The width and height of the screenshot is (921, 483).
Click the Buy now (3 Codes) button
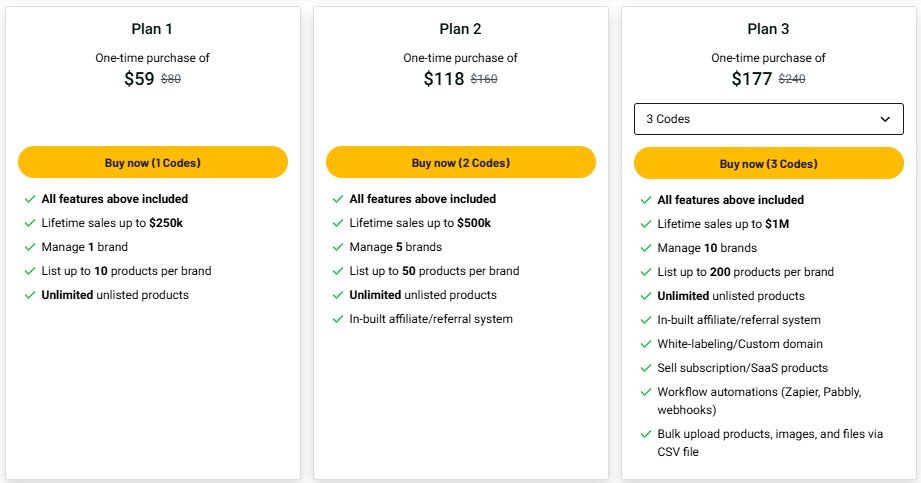pyautogui.click(x=768, y=163)
